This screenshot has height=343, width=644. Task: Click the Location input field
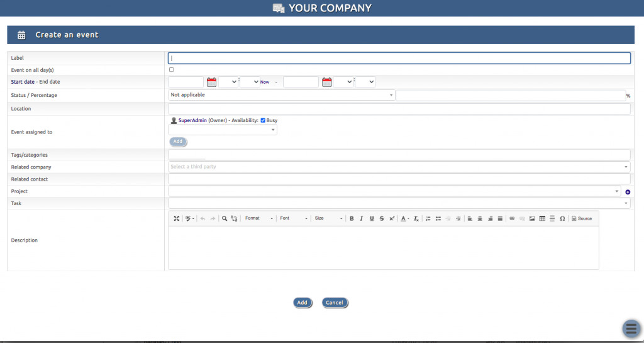tap(399, 109)
